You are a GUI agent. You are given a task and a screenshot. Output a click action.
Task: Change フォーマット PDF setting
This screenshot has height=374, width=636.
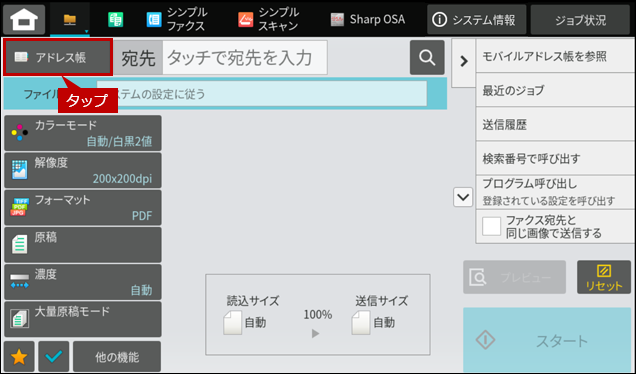[83, 208]
